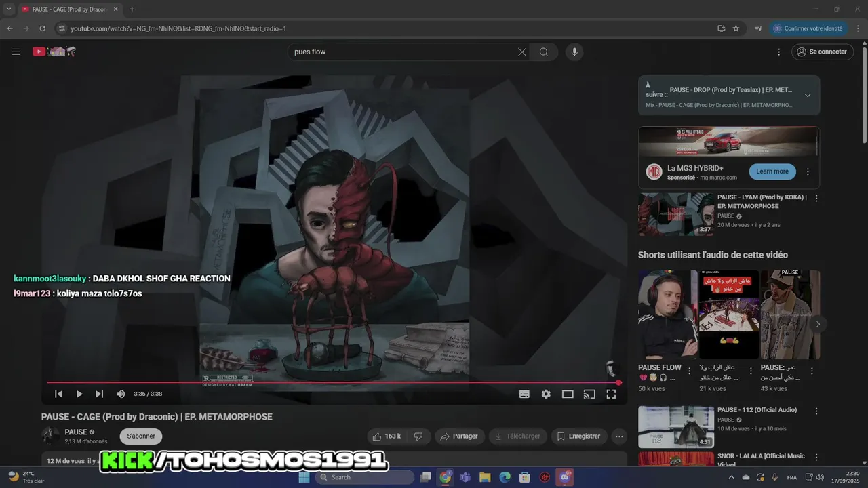Image resolution: width=868 pixels, height=488 pixels.
Task: Open the Windows Start menu
Action: 304,477
